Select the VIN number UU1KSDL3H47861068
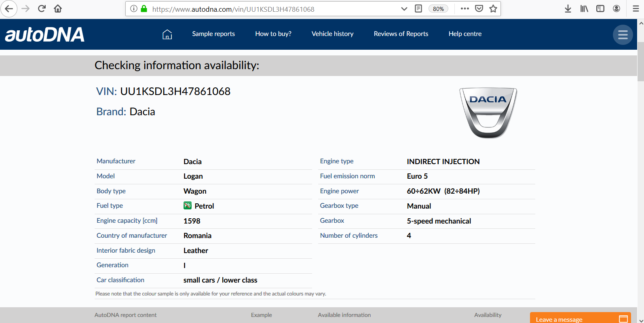Image resolution: width=644 pixels, height=323 pixels. pos(175,91)
